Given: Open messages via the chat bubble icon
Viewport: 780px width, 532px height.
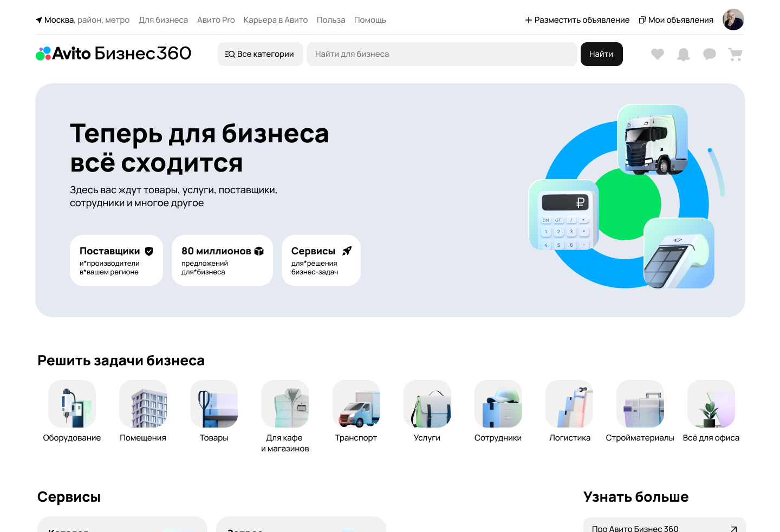Looking at the screenshot, I should 709,54.
